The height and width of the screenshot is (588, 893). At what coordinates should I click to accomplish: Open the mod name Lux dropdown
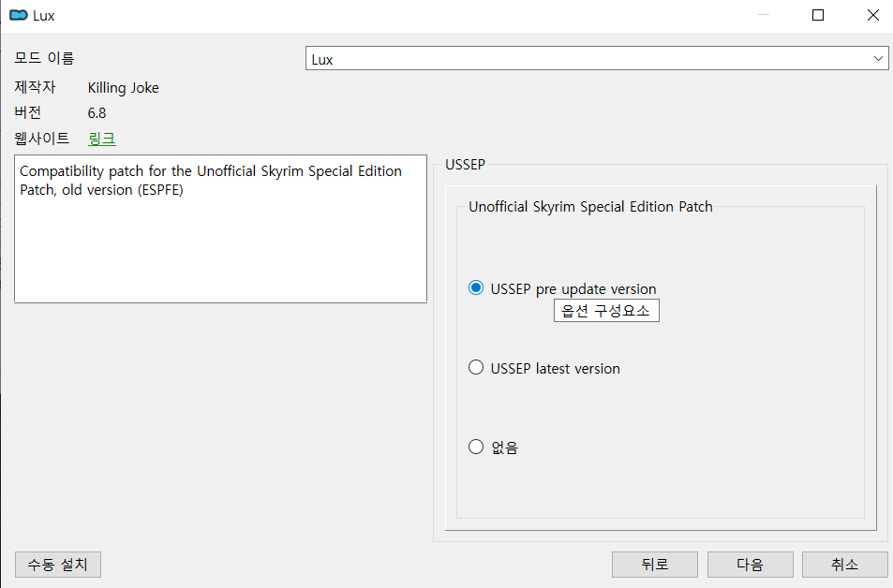[x=597, y=59]
